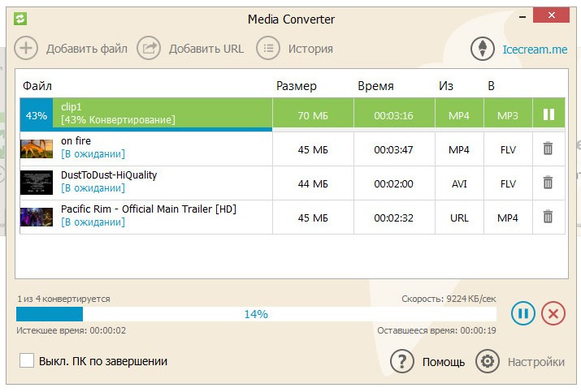The width and height of the screenshot is (581, 392).
Task: Click the Добавить файл plus icon
Action: (26, 48)
